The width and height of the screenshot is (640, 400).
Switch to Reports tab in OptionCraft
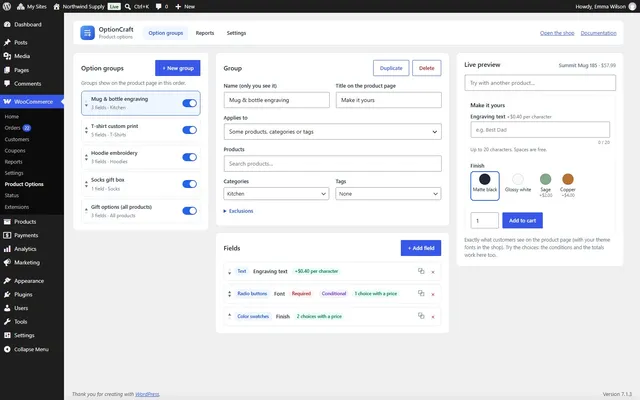pos(204,33)
